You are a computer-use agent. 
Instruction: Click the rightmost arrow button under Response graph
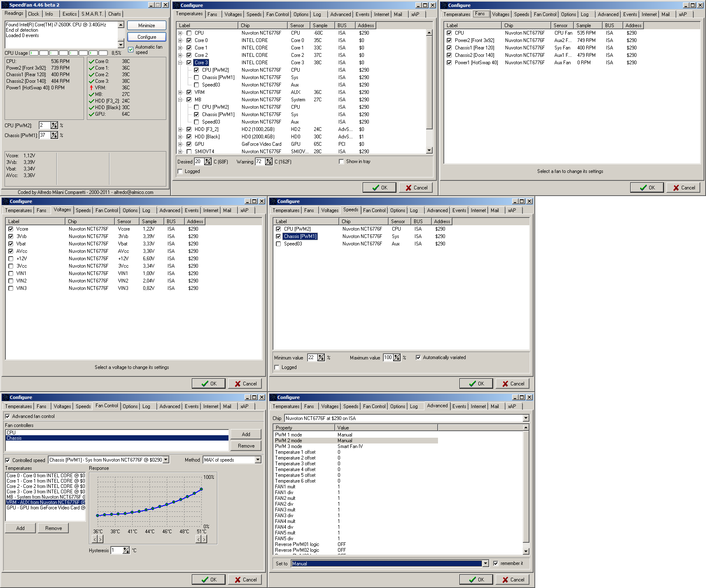(x=204, y=539)
